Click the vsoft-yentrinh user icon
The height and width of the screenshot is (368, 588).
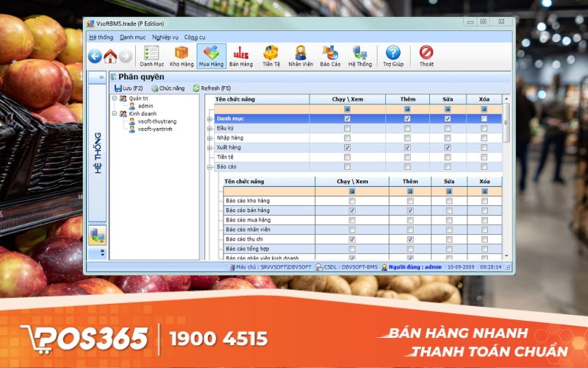[x=132, y=130]
